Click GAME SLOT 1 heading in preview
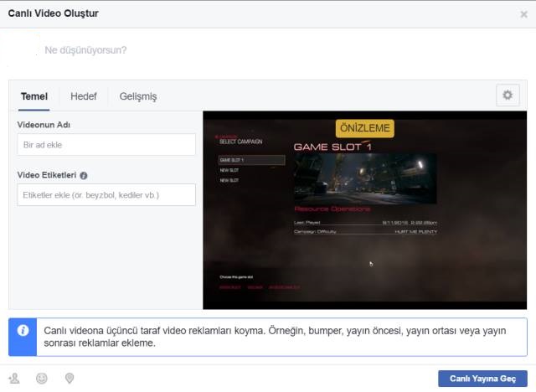 pyautogui.click(x=332, y=147)
